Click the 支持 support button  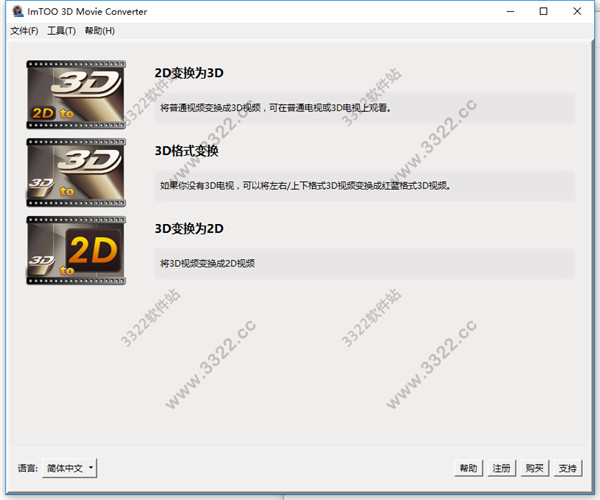coord(568,468)
